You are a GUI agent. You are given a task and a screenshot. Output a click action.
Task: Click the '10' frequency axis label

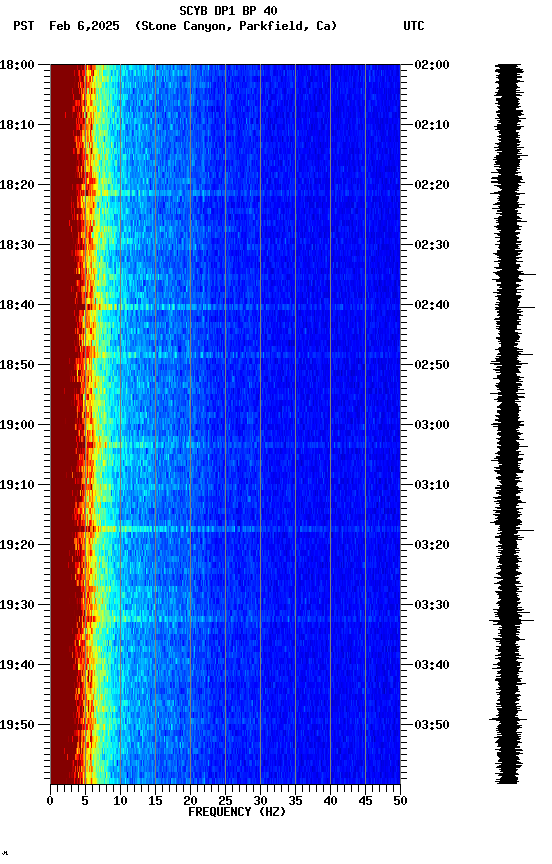(x=120, y=801)
